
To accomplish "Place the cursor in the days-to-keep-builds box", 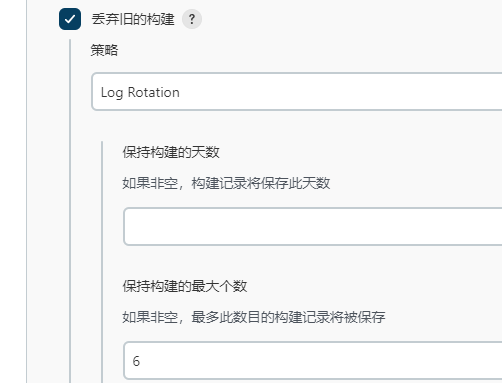I will (x=313, y=226).
